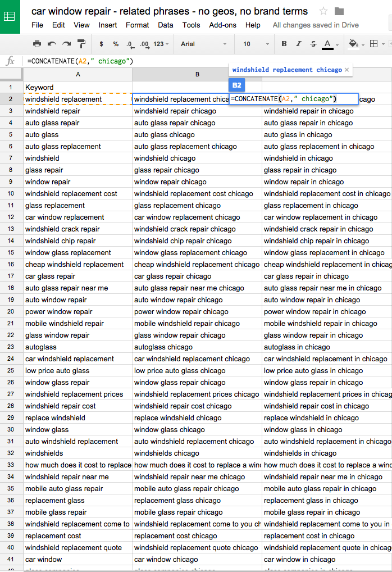The width and height of the screenshot is (392, 572).
Task: Open the Add-ons menu
Action: 223,25
